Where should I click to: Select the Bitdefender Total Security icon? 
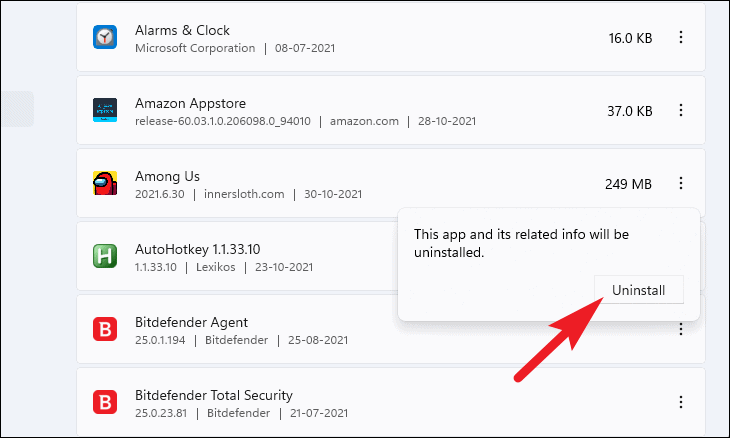(x=105, y=402)
